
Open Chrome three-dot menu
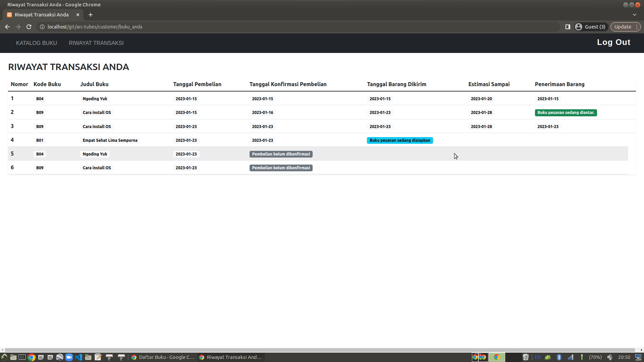coord(637,27)
